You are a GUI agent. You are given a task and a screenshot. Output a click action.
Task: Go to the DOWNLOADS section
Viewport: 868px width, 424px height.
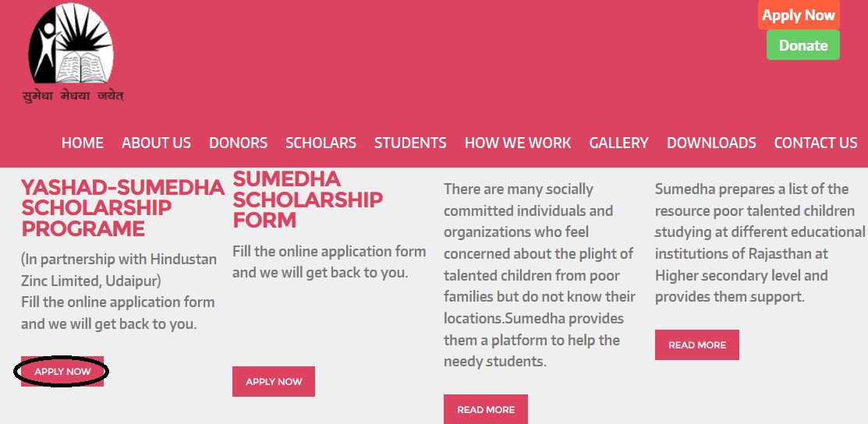pos(711,143)
